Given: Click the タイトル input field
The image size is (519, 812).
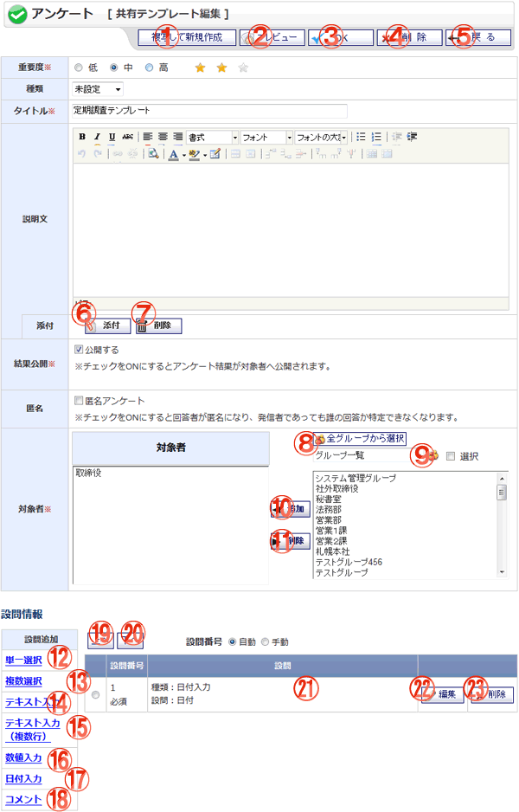Looking at the screenshot, I should 209,111.
